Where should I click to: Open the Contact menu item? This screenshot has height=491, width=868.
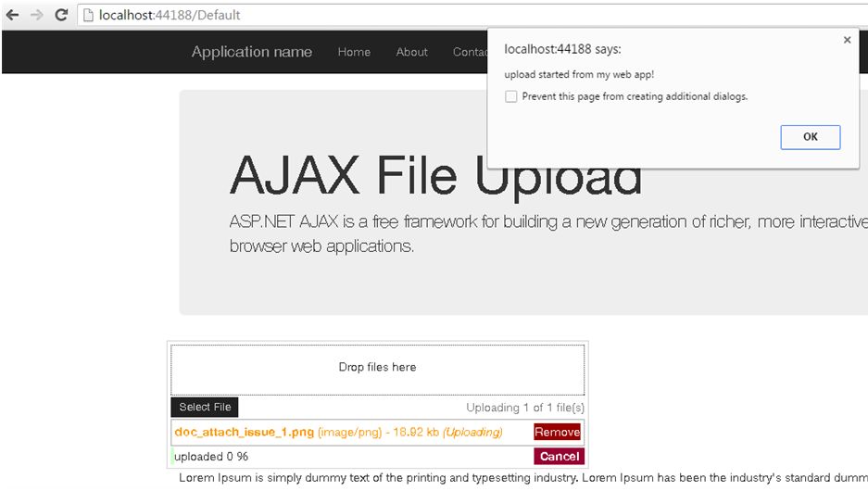click(x=470, y=52)
